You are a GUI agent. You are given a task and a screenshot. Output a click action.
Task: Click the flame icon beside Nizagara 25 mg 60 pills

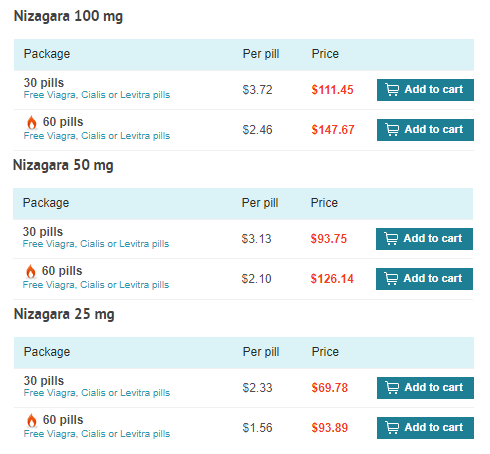[x=32, y=420]
